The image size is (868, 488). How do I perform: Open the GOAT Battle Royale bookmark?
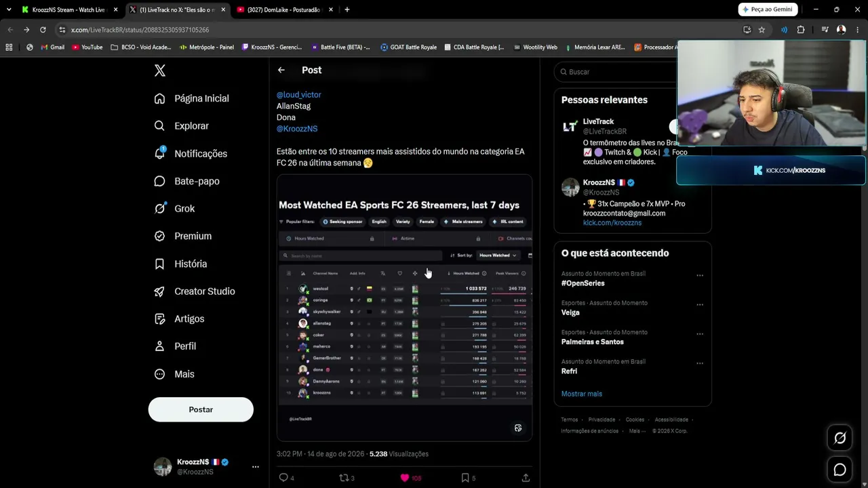pyautogui.click(x=408, y=47)
